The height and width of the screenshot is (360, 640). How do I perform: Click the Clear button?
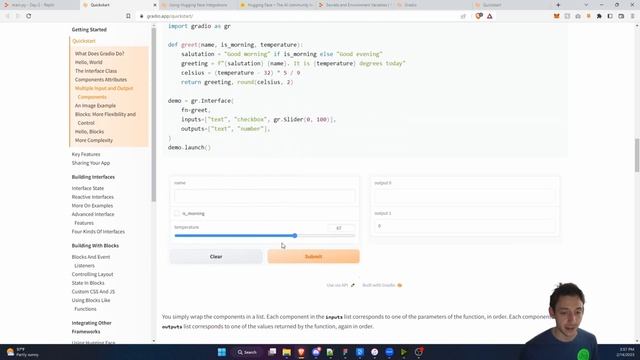coord(216,256)
